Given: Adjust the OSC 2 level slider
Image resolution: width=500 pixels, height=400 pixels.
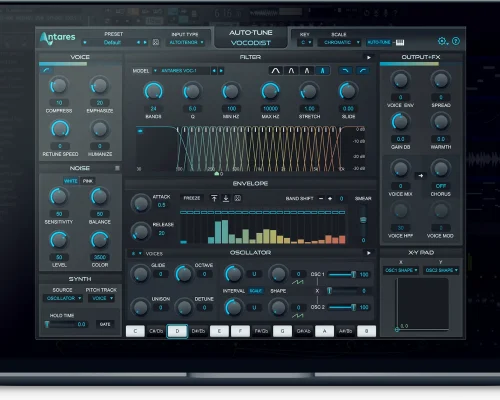Looking at the screenshot, I should (342, 307).
